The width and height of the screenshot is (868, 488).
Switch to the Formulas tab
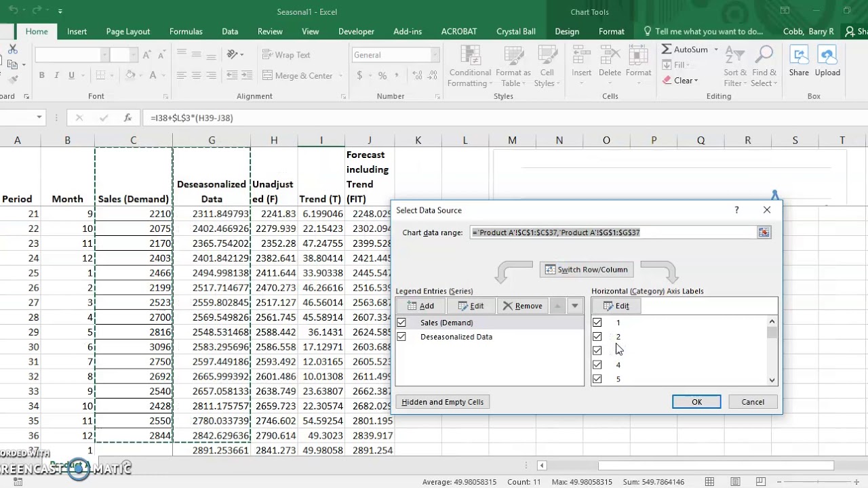186,31
